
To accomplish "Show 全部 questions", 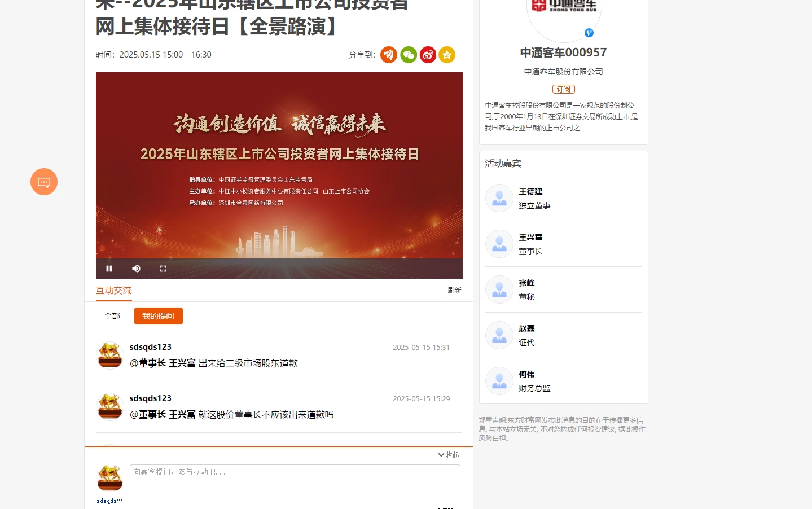I will 112,316.
